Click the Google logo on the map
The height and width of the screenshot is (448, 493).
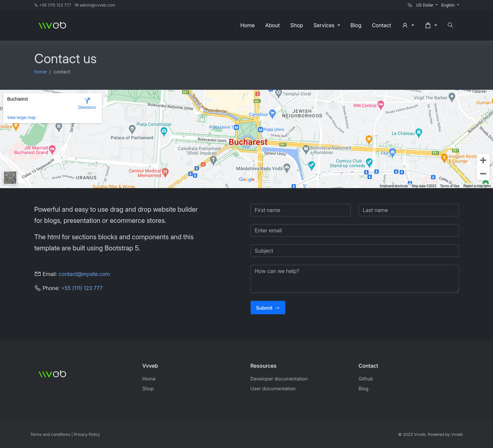(x=246, y=179)
